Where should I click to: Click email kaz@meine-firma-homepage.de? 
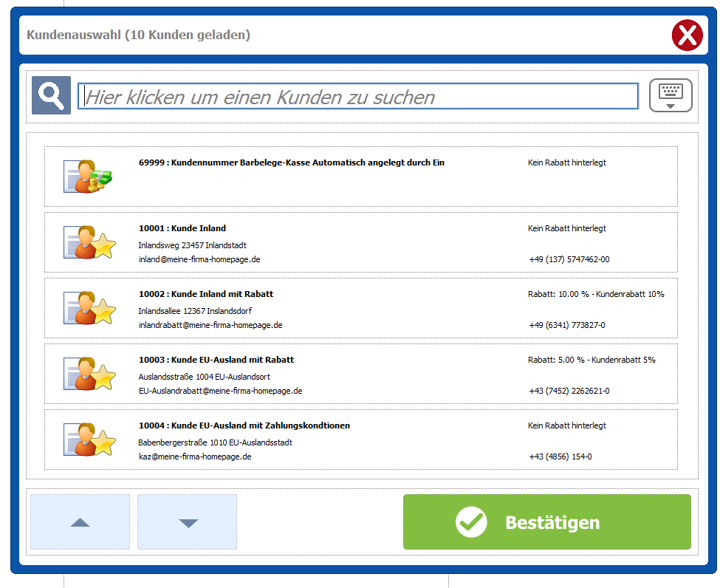[x=195, y=457]
